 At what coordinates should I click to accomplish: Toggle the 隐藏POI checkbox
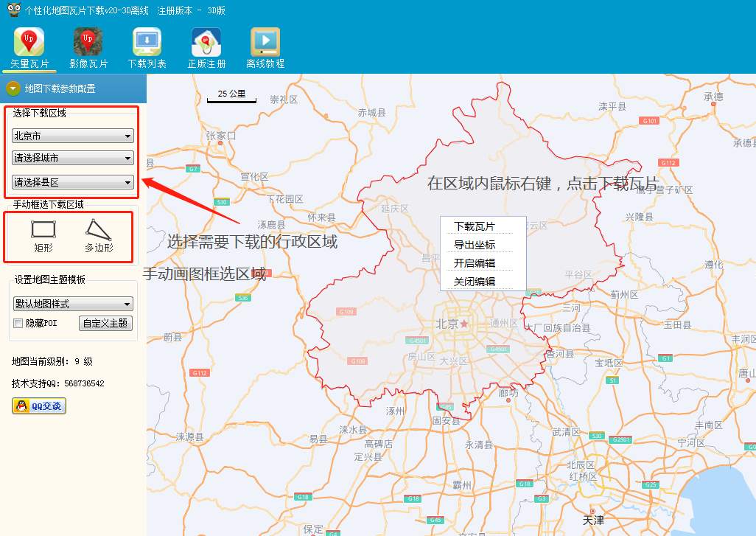click(18, 323)
